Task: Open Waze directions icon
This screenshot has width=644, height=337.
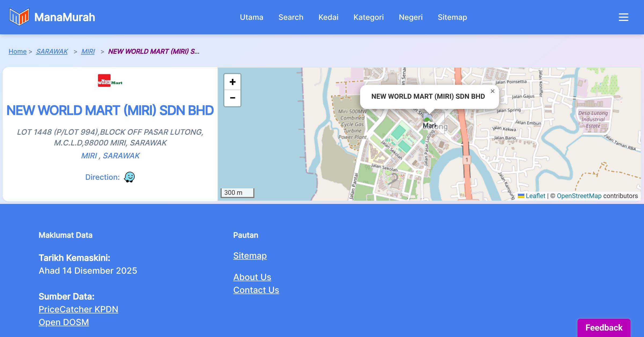Action: (x=129, y=177)
